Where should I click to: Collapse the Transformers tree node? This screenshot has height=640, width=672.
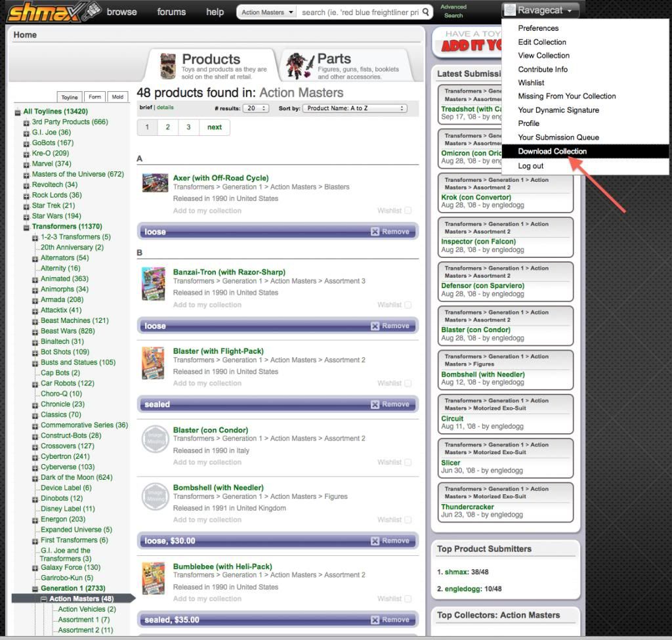[x=26, y=228]
